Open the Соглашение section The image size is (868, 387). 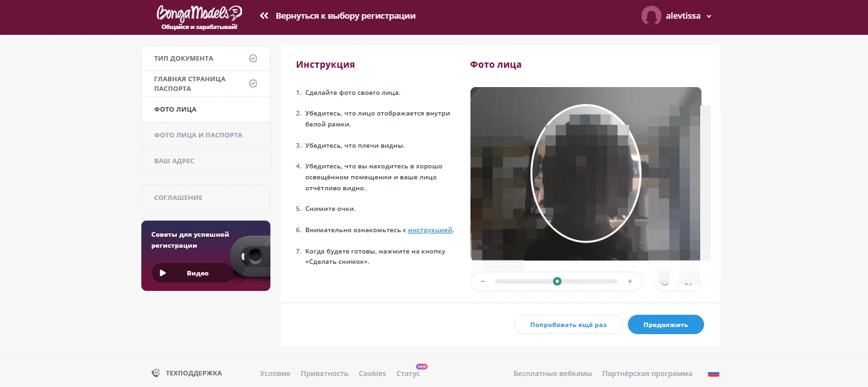coord(178,197)
